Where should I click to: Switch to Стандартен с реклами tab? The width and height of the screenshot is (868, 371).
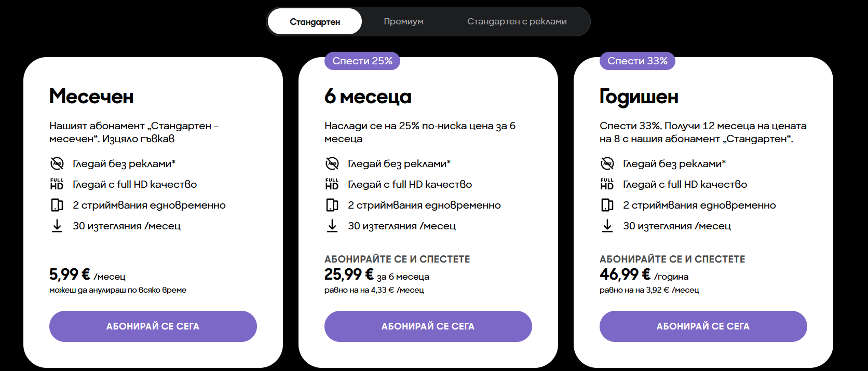(517, 22)
